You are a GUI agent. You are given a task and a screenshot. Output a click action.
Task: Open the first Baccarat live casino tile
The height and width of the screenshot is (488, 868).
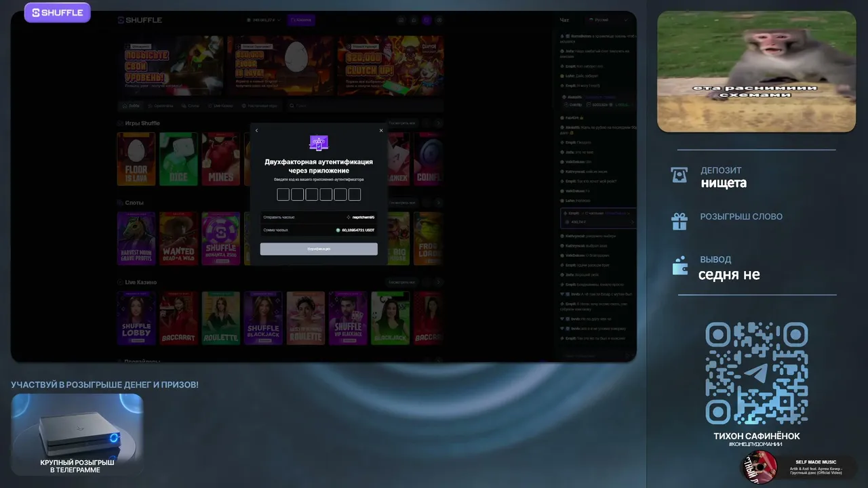(178, 318)
